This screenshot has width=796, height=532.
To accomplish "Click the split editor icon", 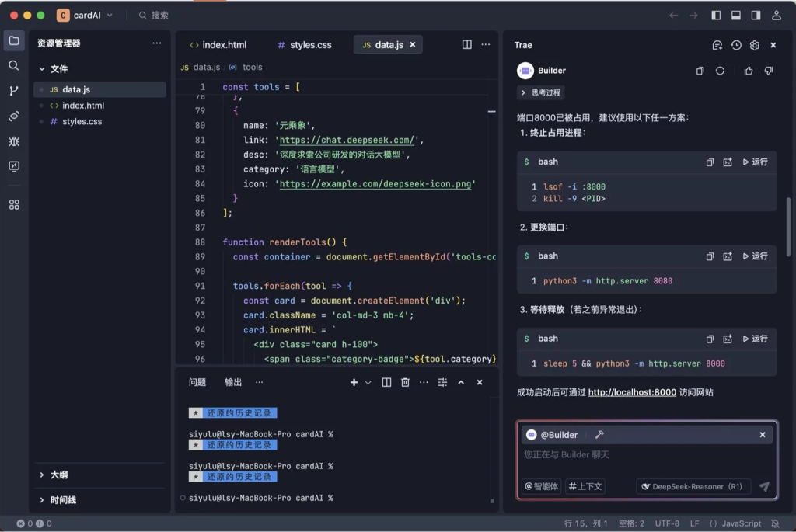I will pos(467,44).
